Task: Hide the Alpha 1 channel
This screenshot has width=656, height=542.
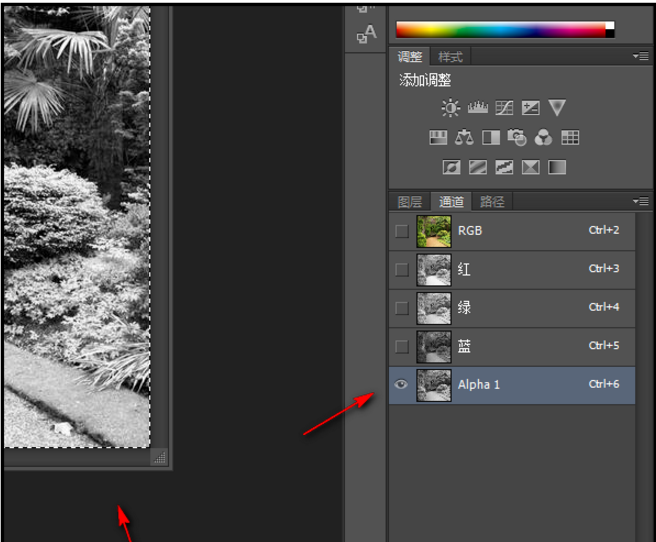Action: click(x=401, y=385)
